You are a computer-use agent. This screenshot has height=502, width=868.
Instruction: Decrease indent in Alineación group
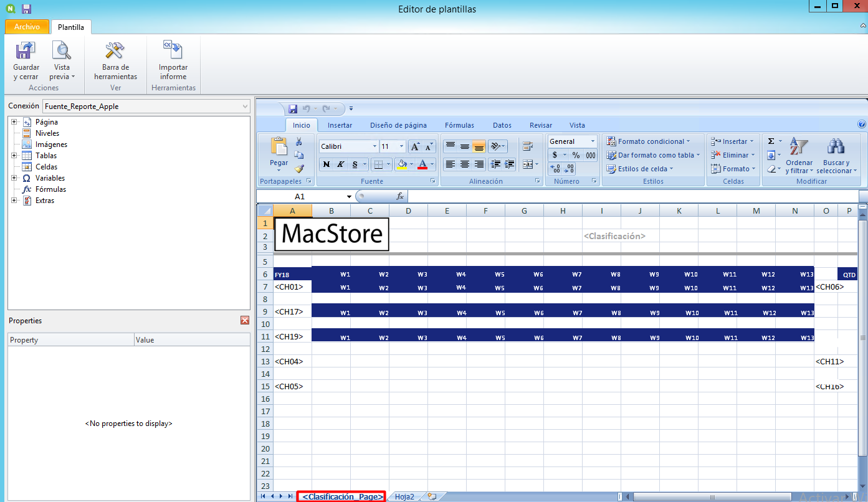(496, 164)
